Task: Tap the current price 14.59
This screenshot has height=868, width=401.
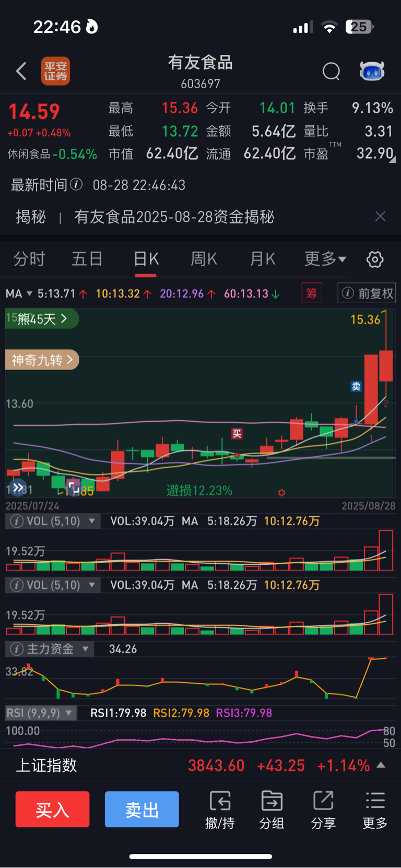Action: coord(34,112)
